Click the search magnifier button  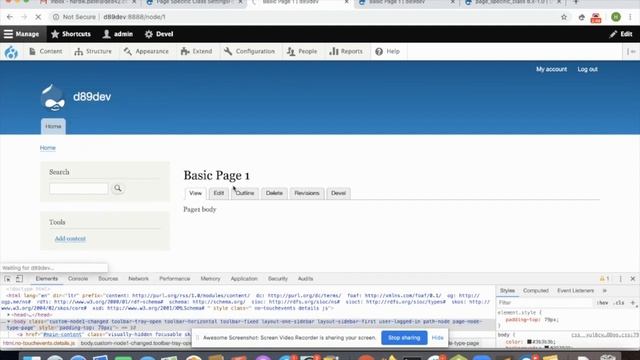118,188
